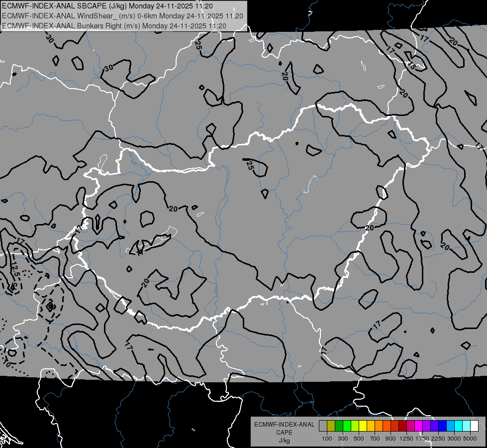
Task: Click the dark green legend swatch
Action: point(339,426)
